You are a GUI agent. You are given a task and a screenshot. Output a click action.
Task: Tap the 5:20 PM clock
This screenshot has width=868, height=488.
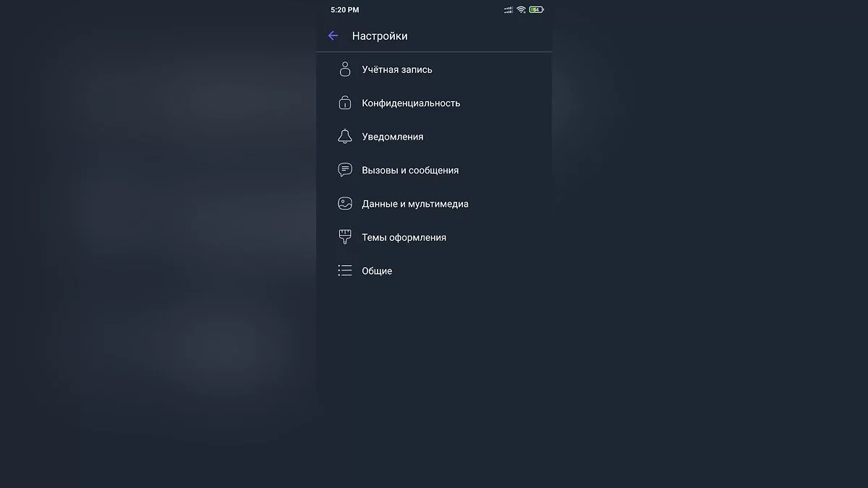coord(344,10)
